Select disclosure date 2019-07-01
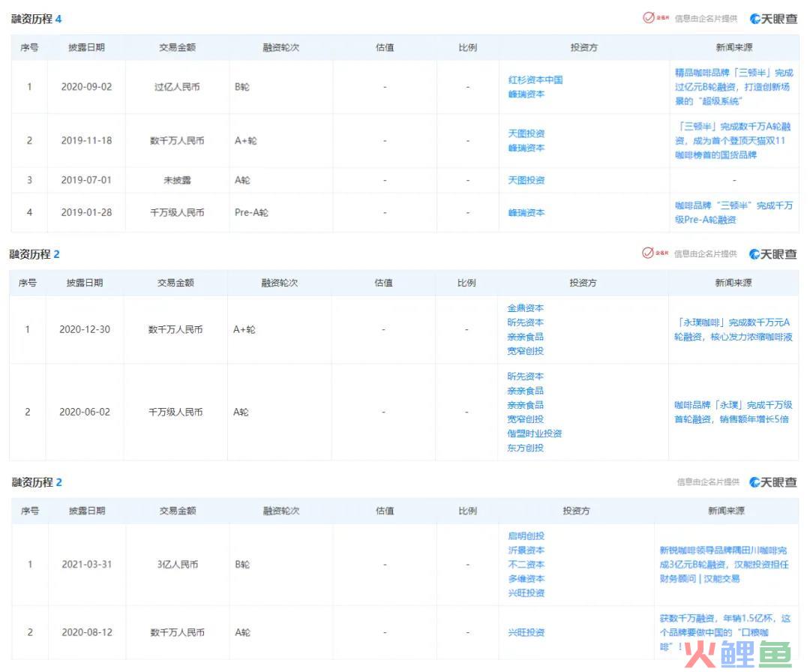The height and width of the screenshot is (672, 810). coord(86,180)
